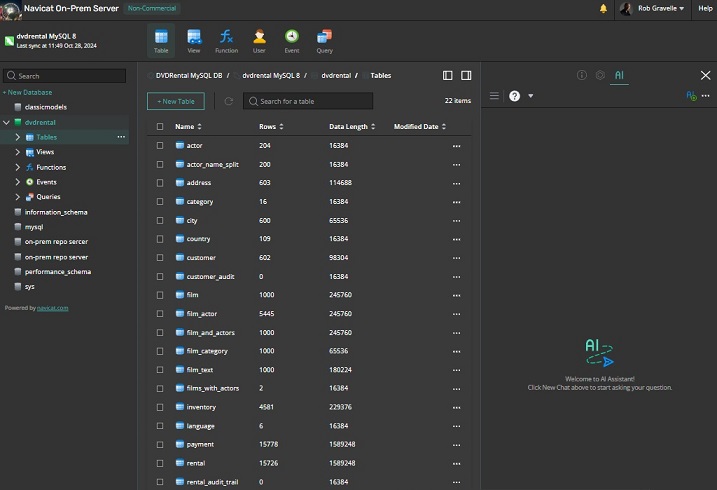
Task: Expand the Events tree node
Action: (17, 182)
